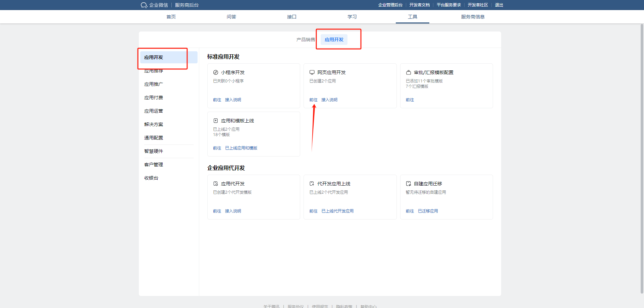This screenshot has height=308, width=644.
Task: Open 已迁移应用 link in 自建应用迁移
Action: 428,211
